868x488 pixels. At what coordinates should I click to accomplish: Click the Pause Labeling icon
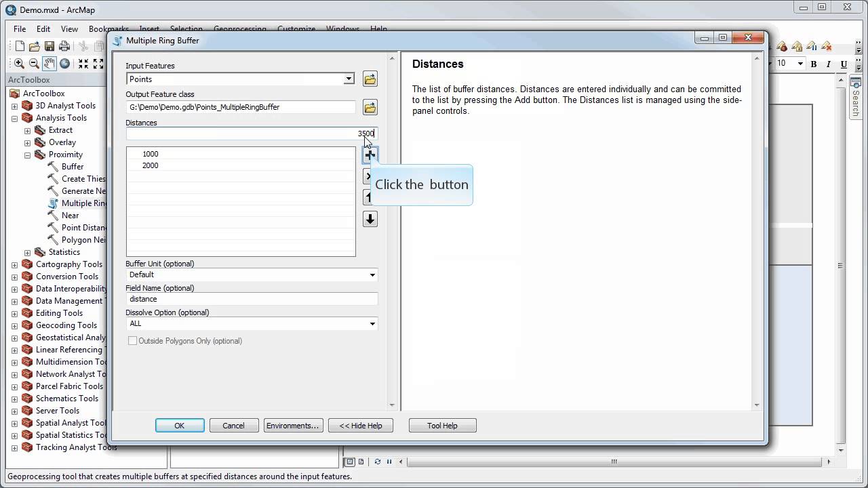[812, 46]
